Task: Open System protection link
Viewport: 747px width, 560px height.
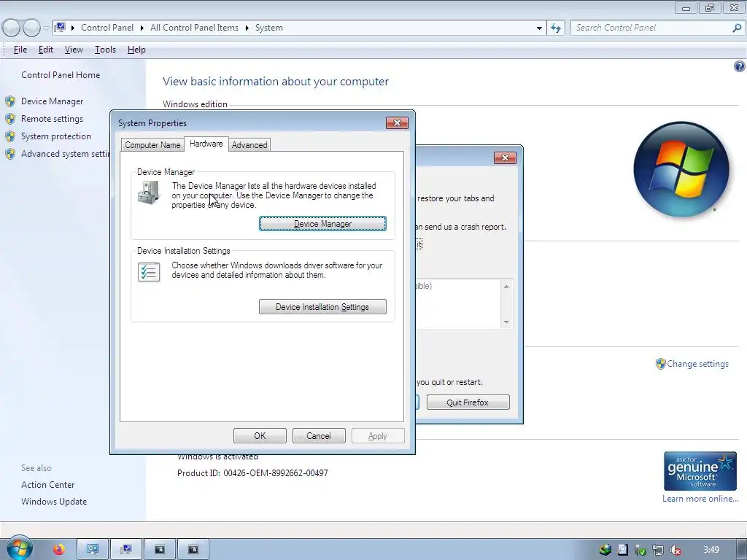Action: tap(55, 136)
